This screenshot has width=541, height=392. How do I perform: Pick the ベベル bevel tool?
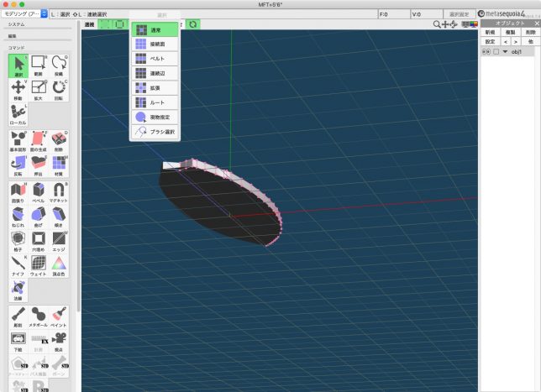pyautogui.click(x=39, y=192)
